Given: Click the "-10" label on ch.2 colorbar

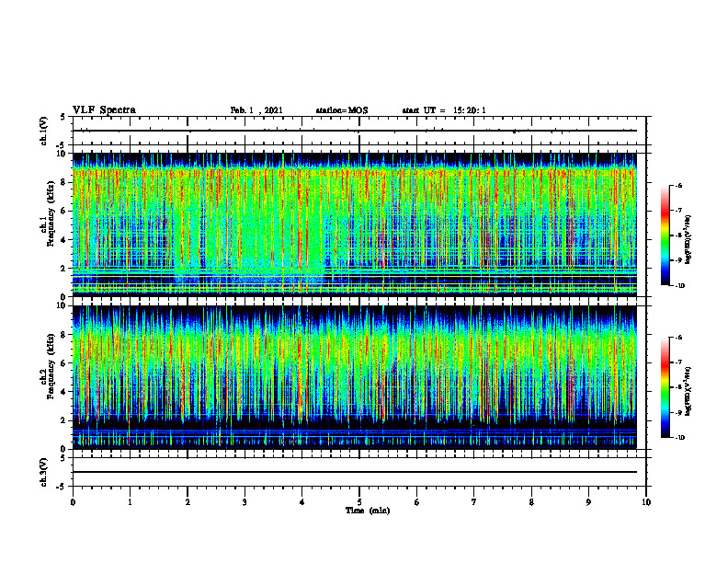Looking at the screenshot, I should [x=679, y=437].
